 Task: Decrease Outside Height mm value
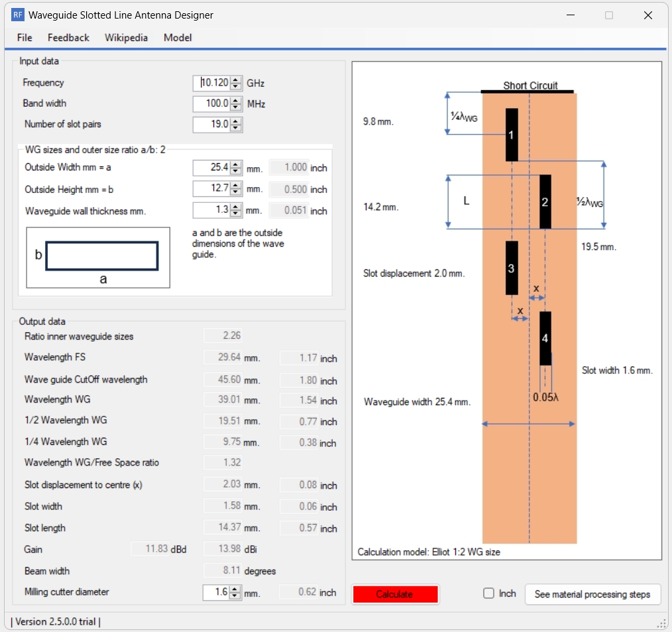235,192
